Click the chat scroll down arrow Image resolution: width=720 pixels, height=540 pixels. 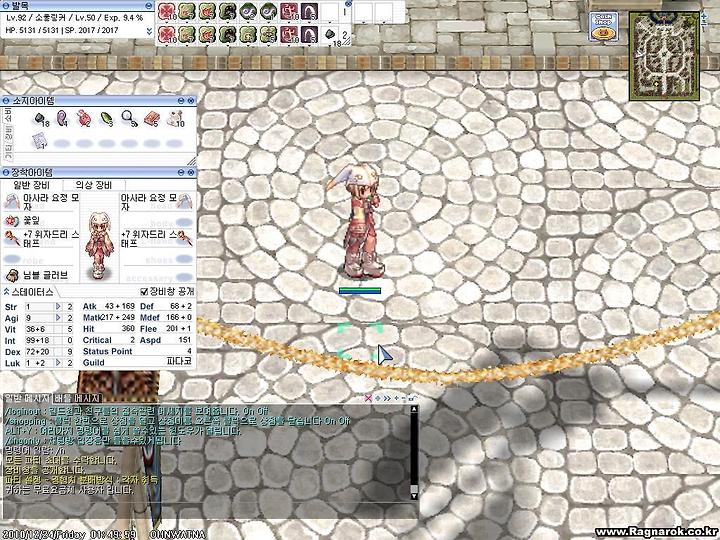point(414,496)
